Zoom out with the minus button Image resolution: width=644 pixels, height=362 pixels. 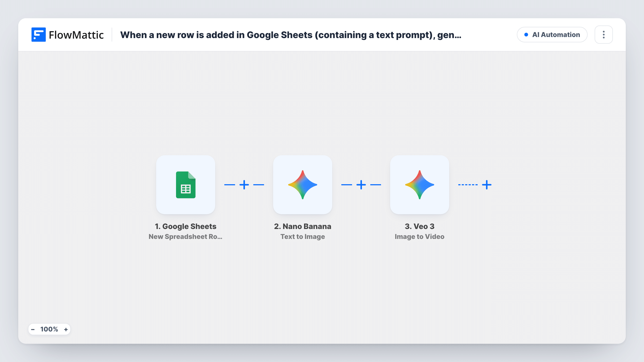[33, 329]
